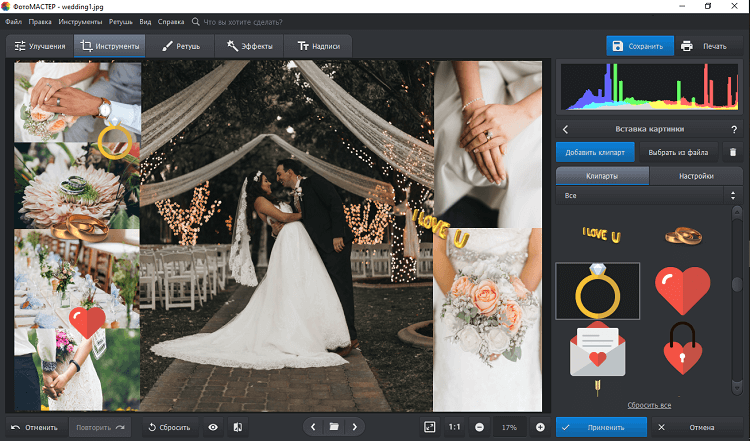Click Добавить клипарт button

pos(595,152)
